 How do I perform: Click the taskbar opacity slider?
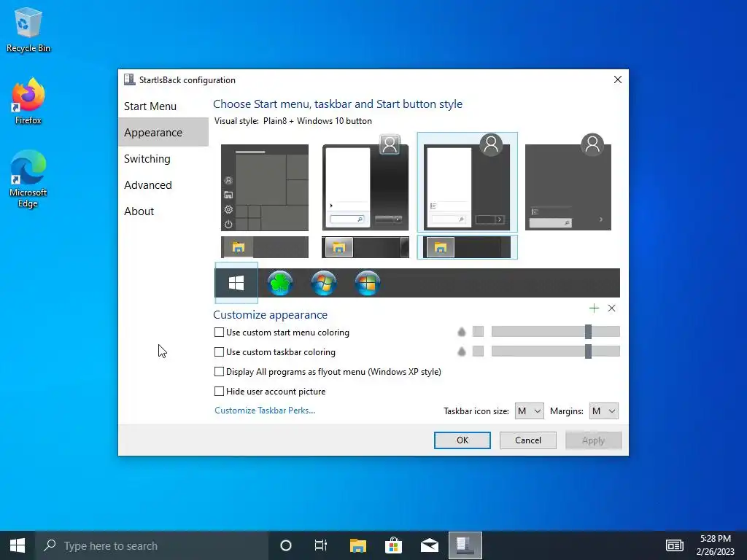[555, 351]
